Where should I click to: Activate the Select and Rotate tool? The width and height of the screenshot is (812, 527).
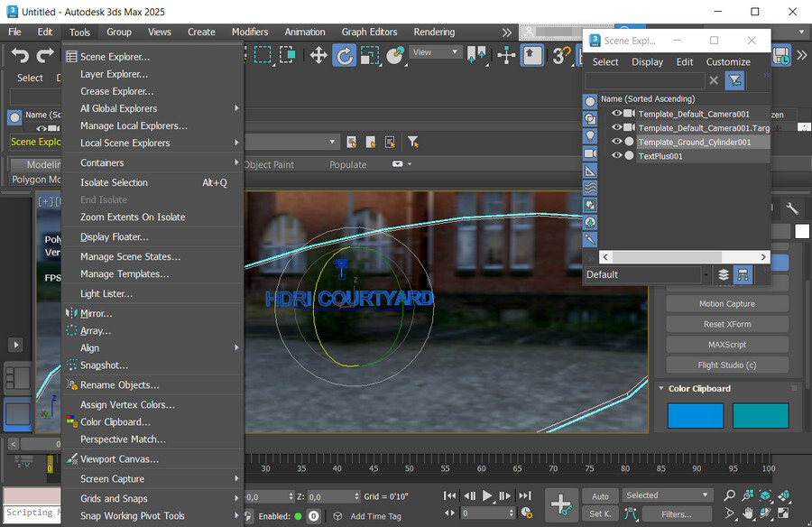pos(345,55)
